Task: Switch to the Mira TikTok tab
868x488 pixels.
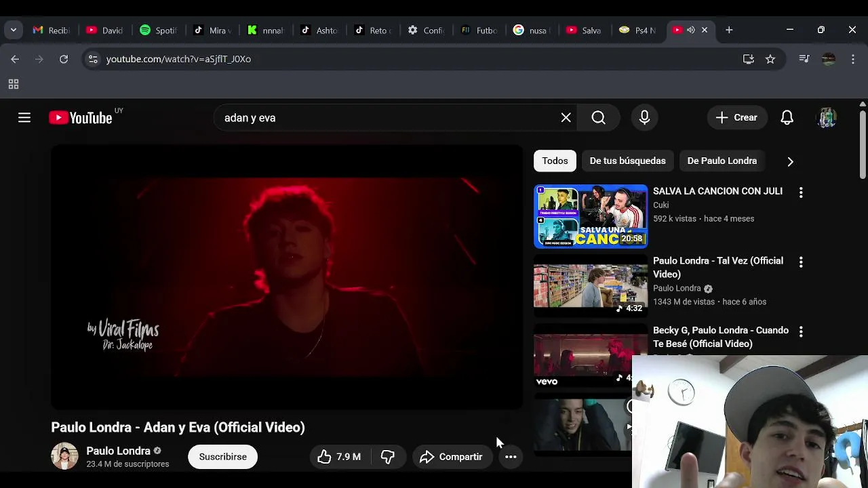Action: click(x=212, y=30)
